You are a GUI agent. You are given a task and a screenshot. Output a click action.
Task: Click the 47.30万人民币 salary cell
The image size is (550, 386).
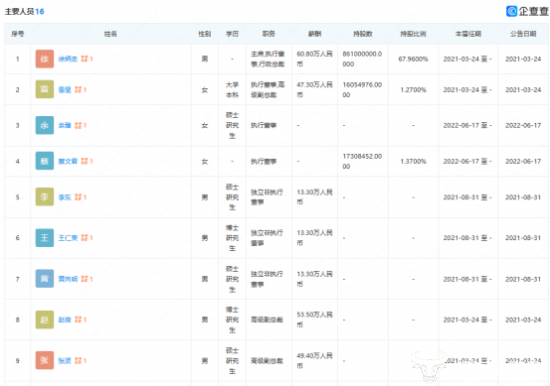[x=315, y=90]
